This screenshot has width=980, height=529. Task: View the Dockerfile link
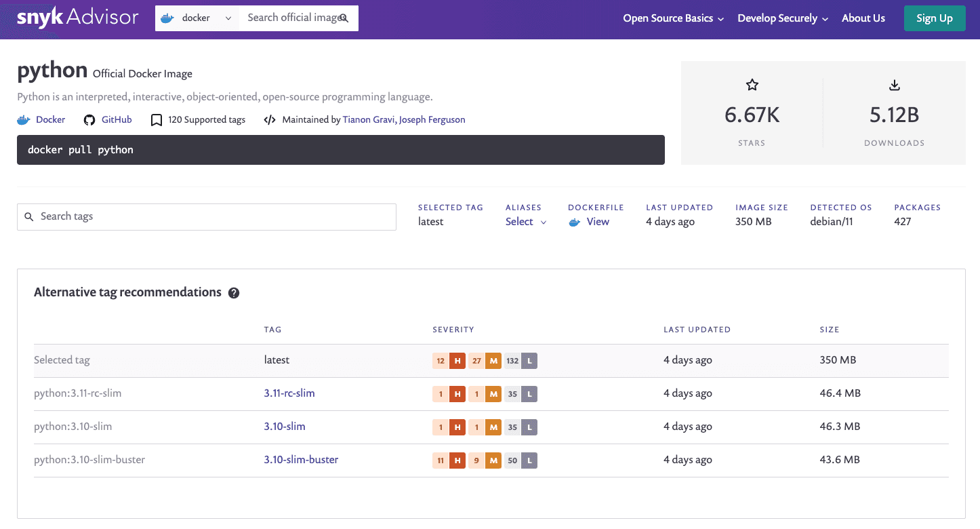(597, 222)
